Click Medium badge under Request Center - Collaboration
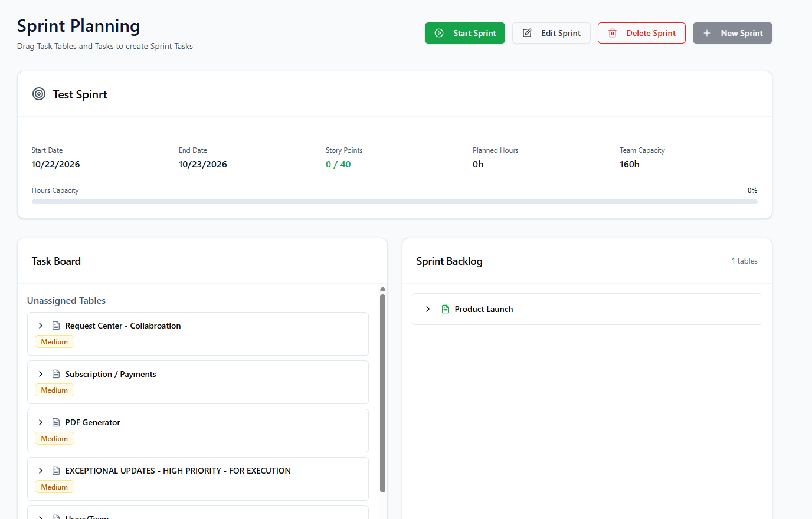This screenshot has width=812, height=519. 54,342
